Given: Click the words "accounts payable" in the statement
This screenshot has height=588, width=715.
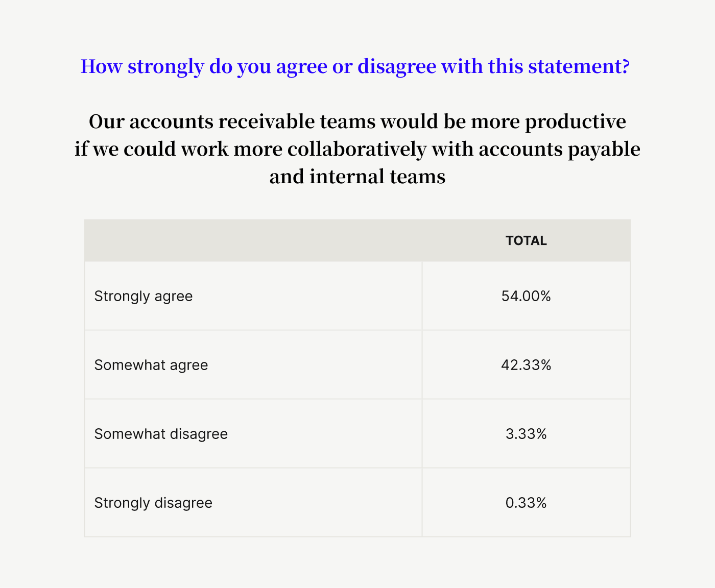Looking at the screenshot, I should pos(559,150).
